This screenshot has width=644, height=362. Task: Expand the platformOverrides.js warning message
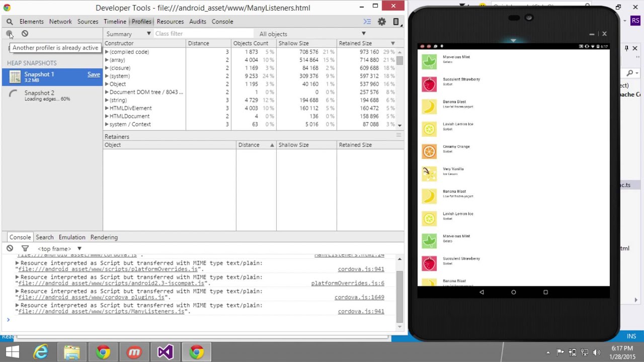click(17, 263)
